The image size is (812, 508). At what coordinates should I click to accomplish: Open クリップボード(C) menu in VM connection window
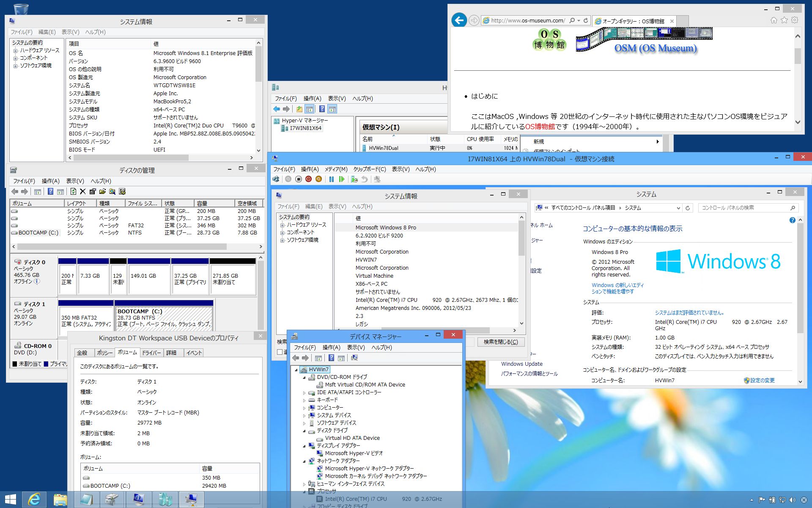point(370,169)
